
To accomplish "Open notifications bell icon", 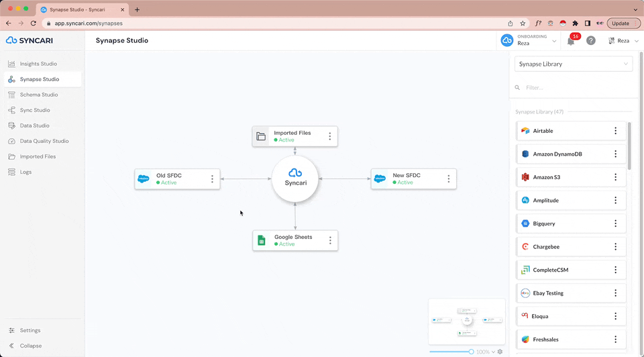I will point(571,41).
